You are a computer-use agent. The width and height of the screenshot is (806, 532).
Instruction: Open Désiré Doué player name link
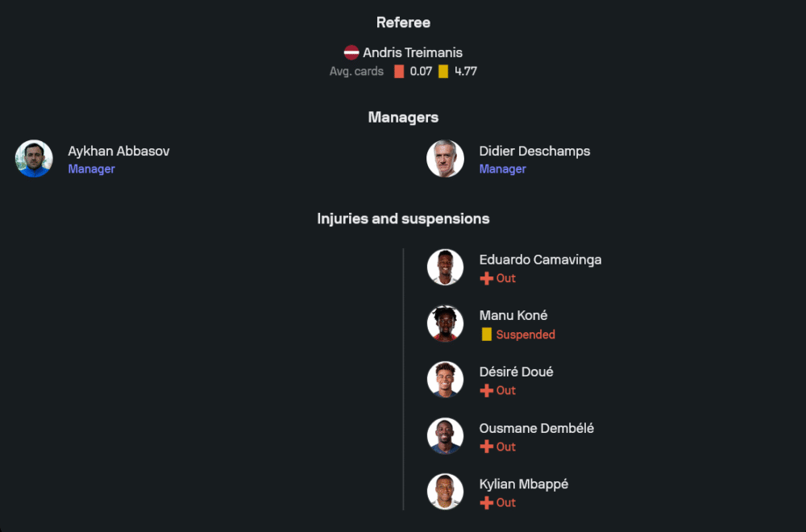[x=516, y=372]
